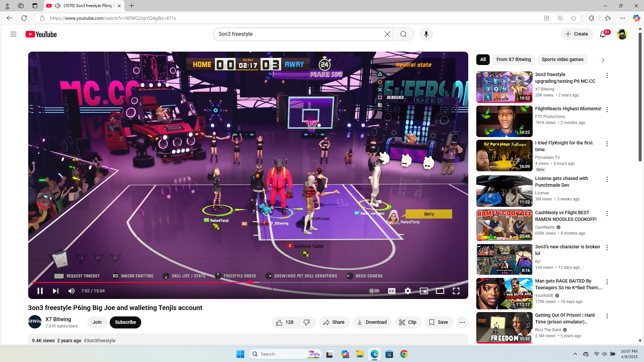Switch to miniplayer mode
This screenshot has height=362, width=644.
(424, 291)
